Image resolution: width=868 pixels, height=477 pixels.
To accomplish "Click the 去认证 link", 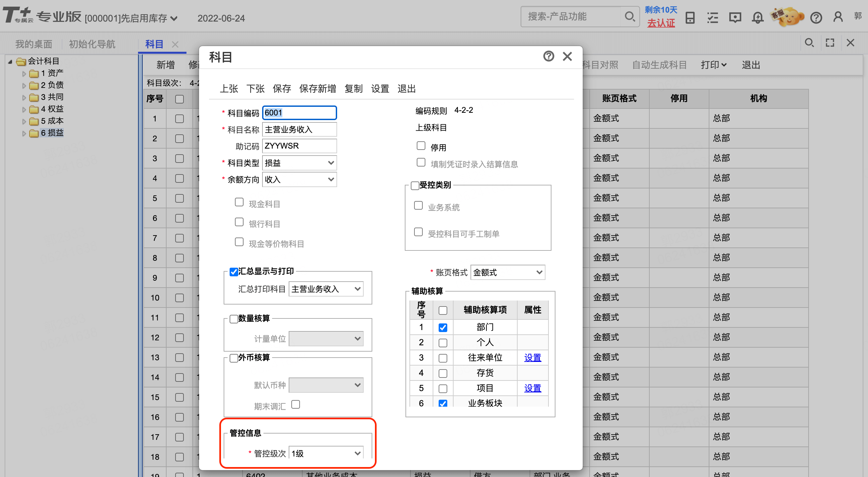I will (x=661, y=23).
